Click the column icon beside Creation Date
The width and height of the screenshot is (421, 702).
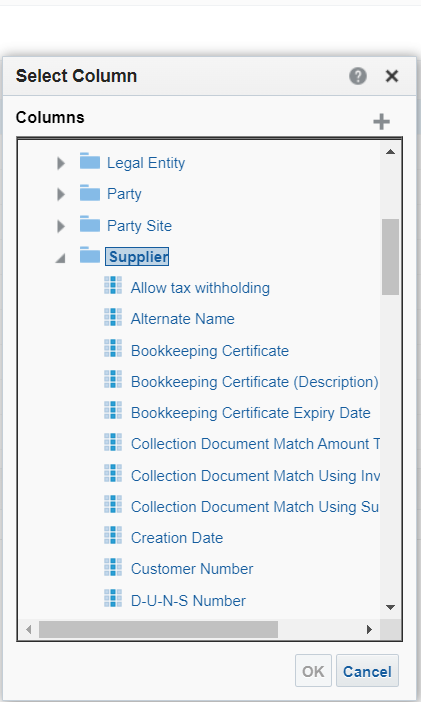113,536
